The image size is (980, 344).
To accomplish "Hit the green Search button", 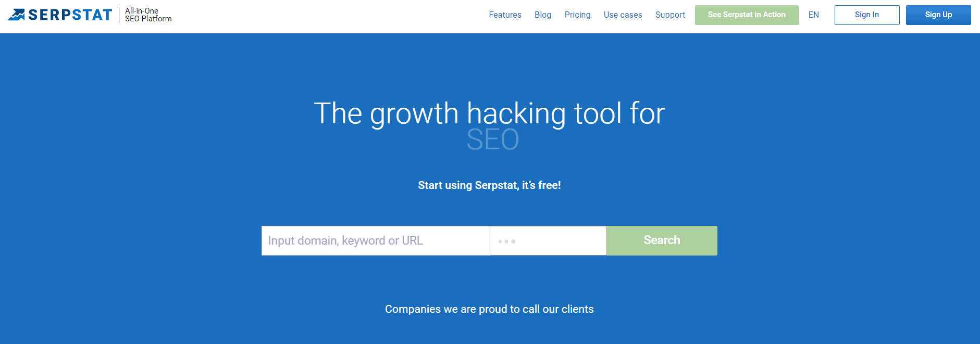I will (x=662, y=240).
